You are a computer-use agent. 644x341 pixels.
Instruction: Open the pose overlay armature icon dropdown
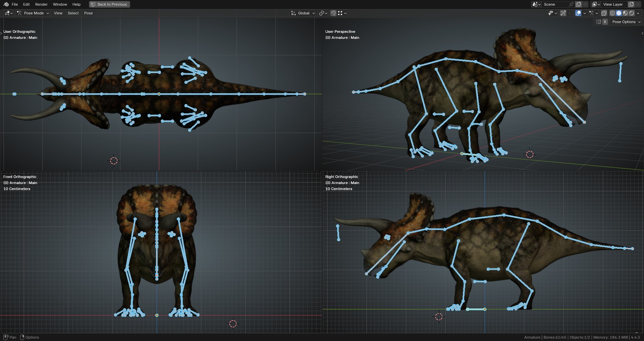pos(593,13)
